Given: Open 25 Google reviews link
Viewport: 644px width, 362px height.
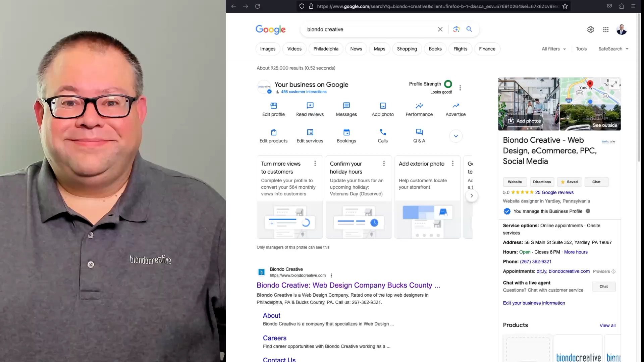Looking at the screenshot, I should [554, 192].
